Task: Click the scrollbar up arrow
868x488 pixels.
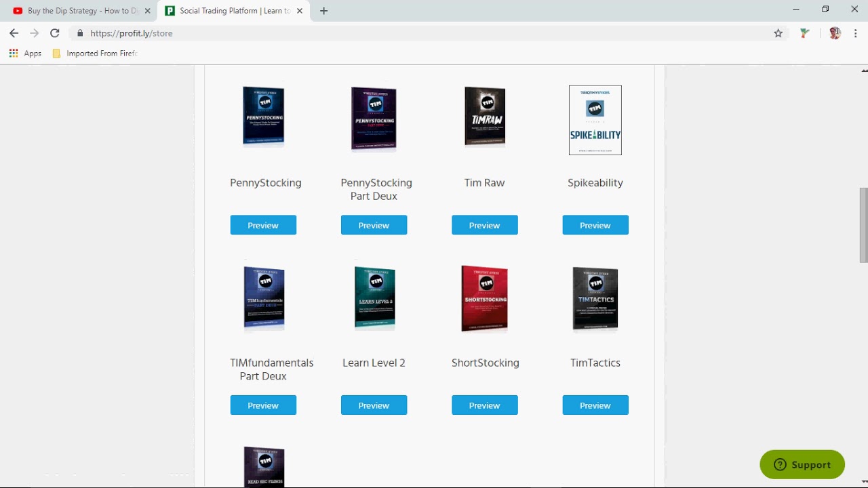Action: click(x=864, y=70)
